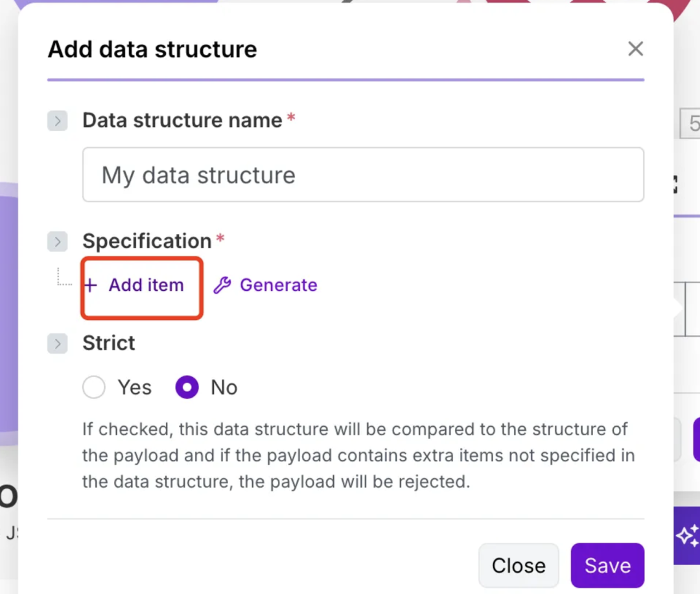Click the Strict help description text

click(x=356, y=455)
